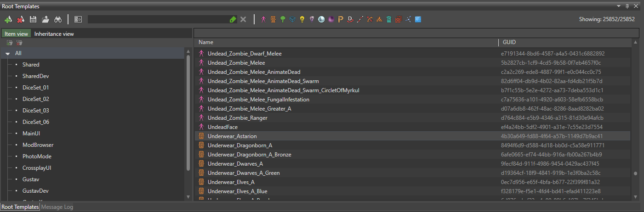
Task: Click the tree panel scrollbar up arrow
Action: [x=188, y=51]
